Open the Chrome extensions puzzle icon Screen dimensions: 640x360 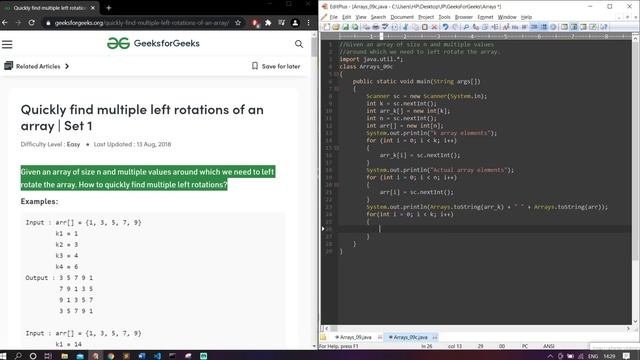point(268,23)
